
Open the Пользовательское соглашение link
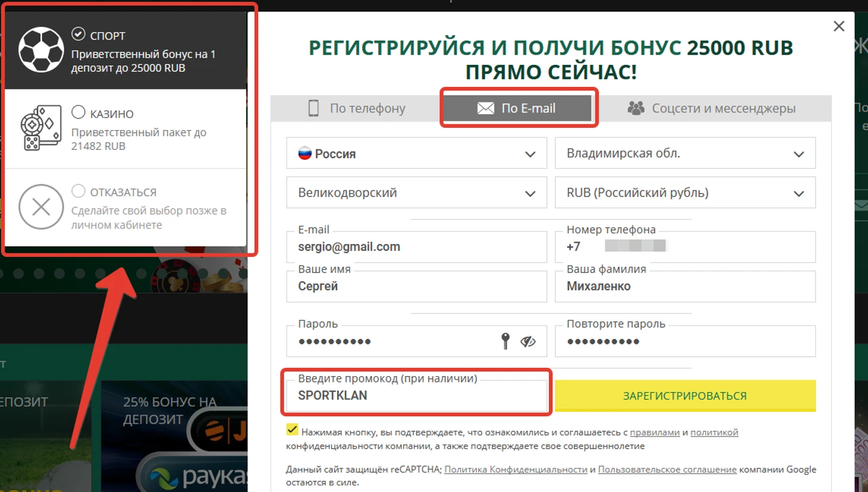click(667, 469)
